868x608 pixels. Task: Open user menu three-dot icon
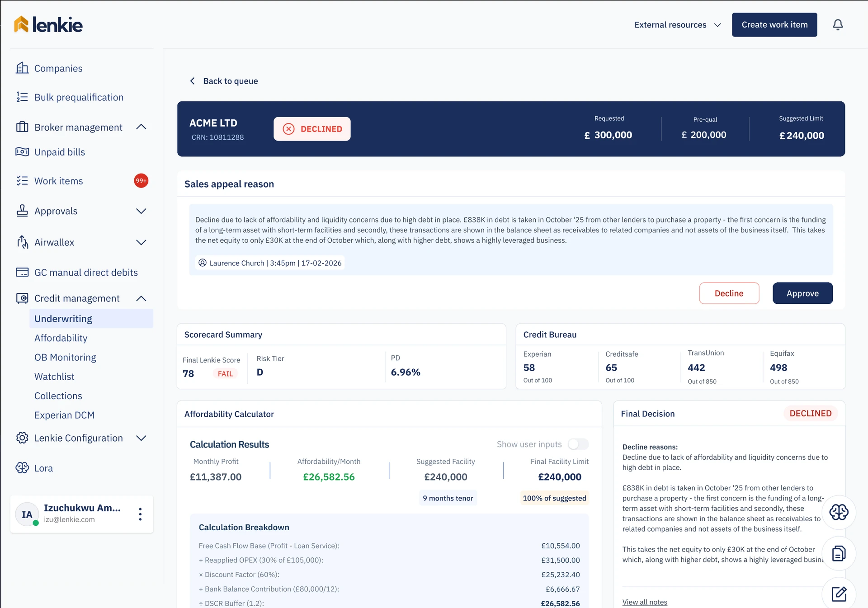(x=140, y=514)
